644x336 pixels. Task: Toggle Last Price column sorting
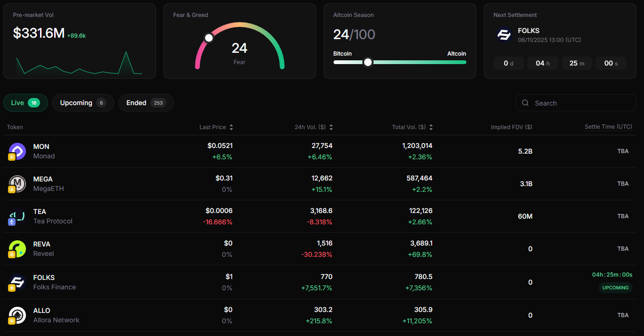pyautogui.click(x=231, y=127)
